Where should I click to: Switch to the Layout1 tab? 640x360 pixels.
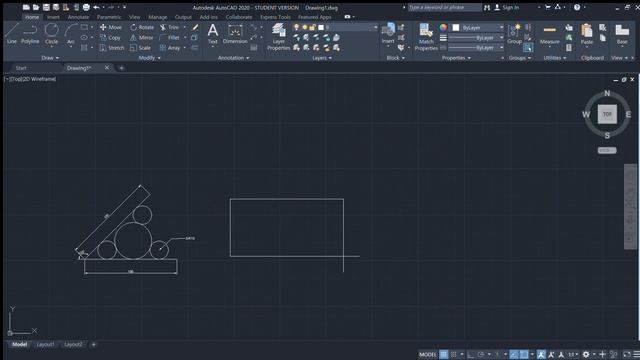tap(45, 344)
